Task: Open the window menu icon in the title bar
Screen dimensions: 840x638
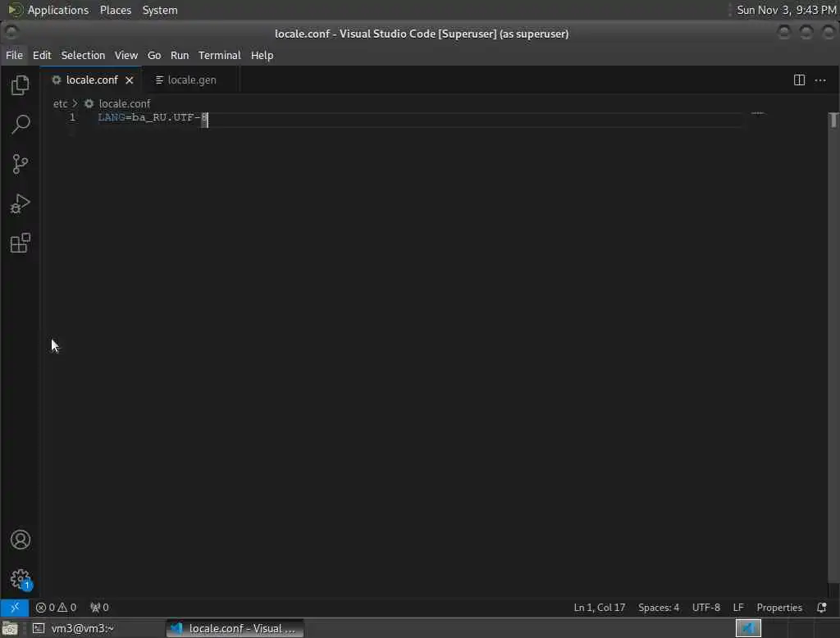Action: 11,34
